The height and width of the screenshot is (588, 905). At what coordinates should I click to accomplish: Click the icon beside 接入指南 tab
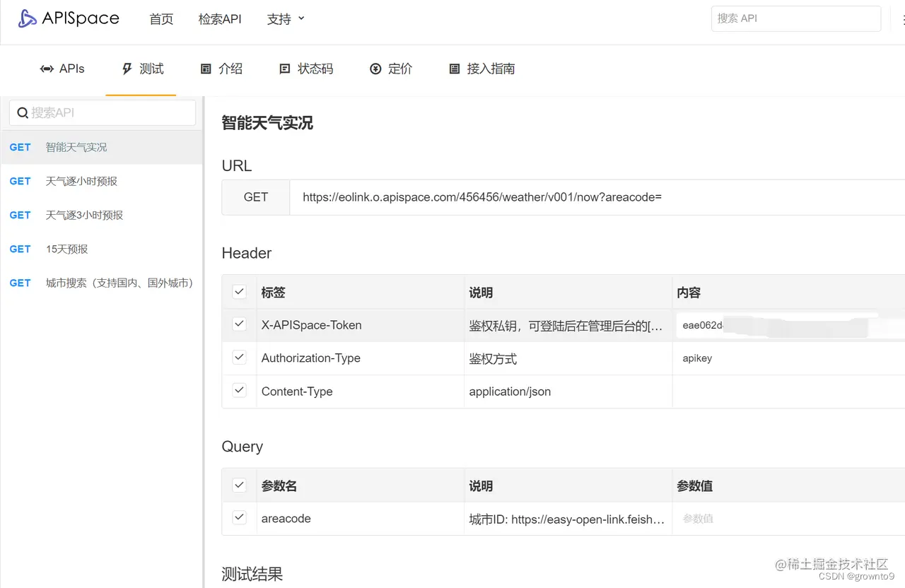(x=455, y=69)
